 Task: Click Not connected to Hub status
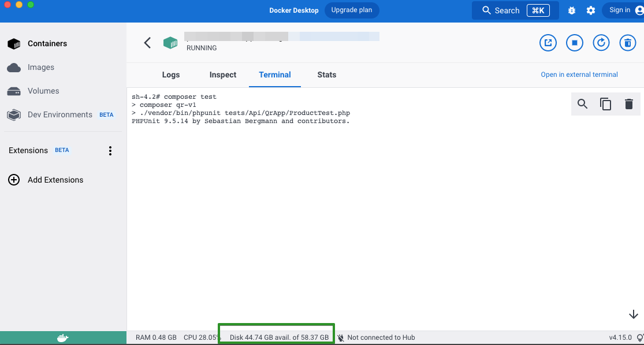click(x=381, y=337)
